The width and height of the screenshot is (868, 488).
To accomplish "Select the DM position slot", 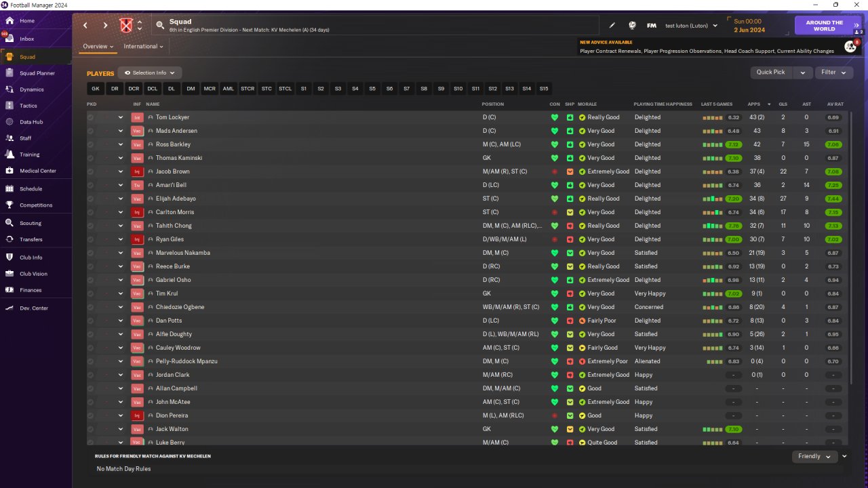I will tap(191, 89).
